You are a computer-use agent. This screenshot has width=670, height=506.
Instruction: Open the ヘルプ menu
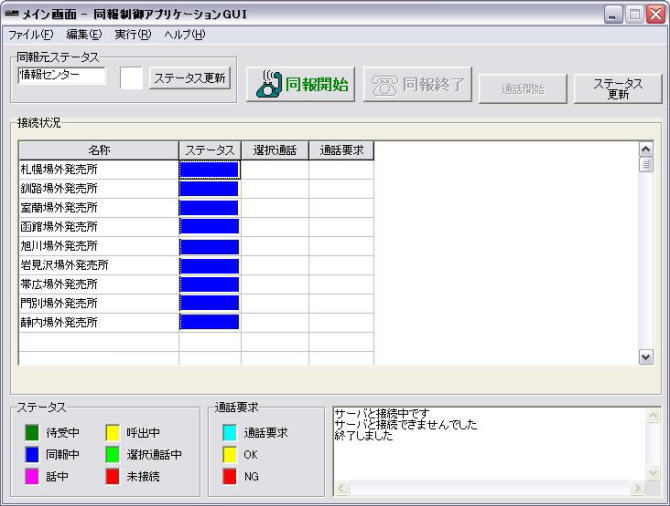point(184,35)
